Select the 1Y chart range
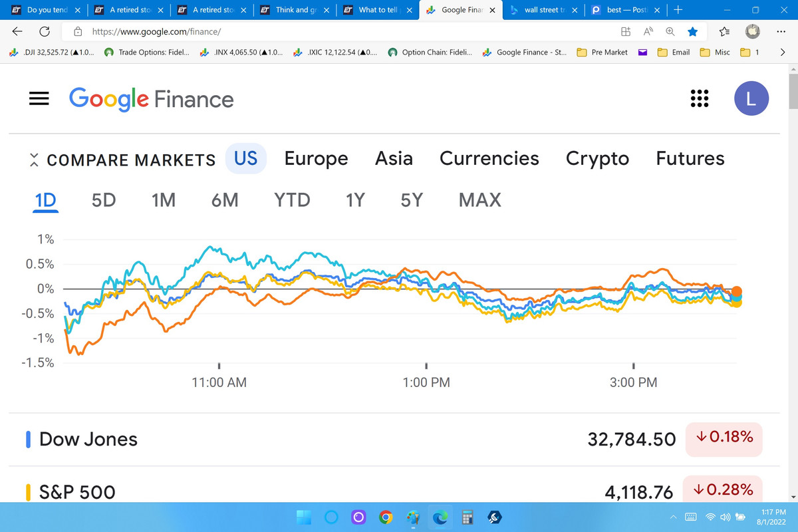Viewport: 798px width, 532px height. (x=355, y=199)
